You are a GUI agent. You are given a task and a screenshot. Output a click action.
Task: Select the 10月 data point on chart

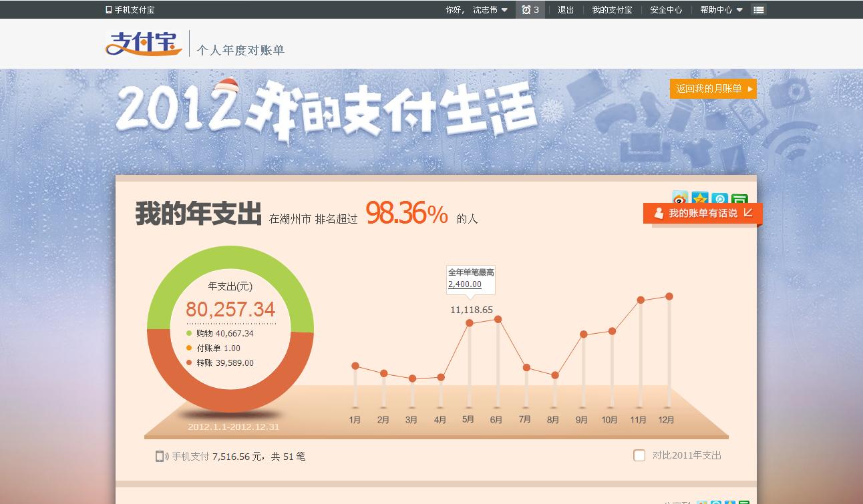point(612,331)
